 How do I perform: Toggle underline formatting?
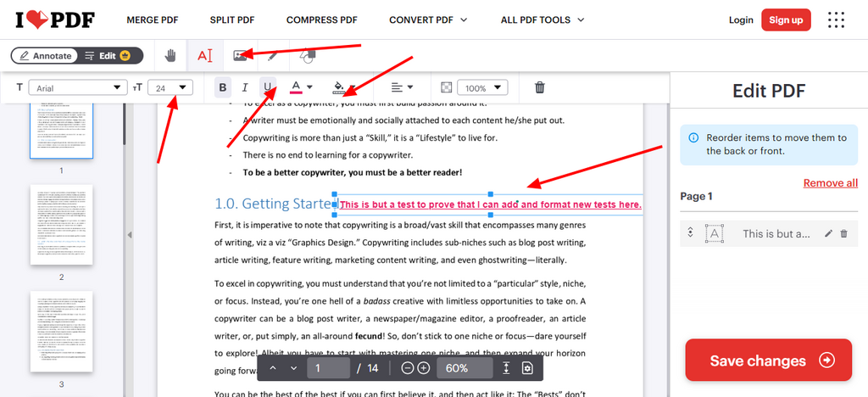(268, 87)
